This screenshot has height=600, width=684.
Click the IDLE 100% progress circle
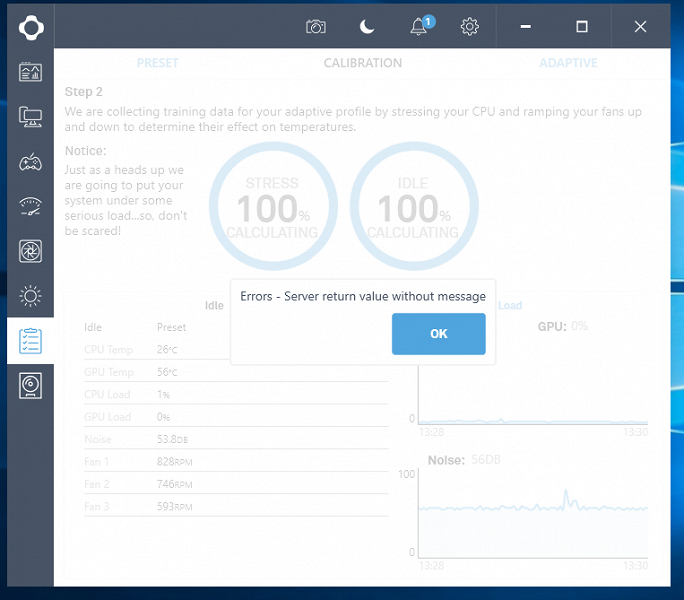coord(414,206)
